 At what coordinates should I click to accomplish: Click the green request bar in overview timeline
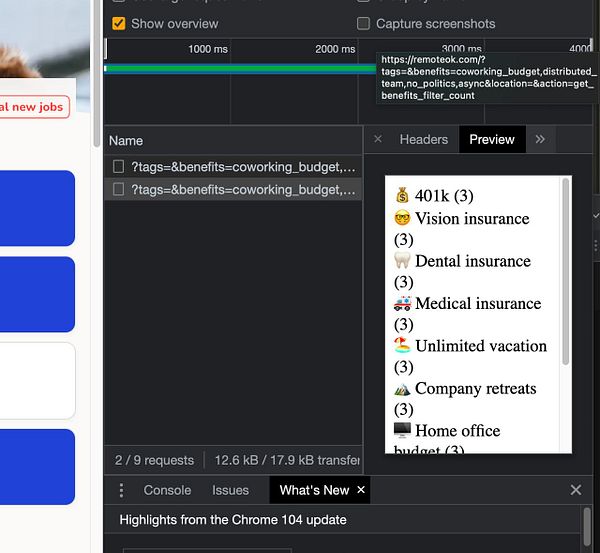(240, 69)
